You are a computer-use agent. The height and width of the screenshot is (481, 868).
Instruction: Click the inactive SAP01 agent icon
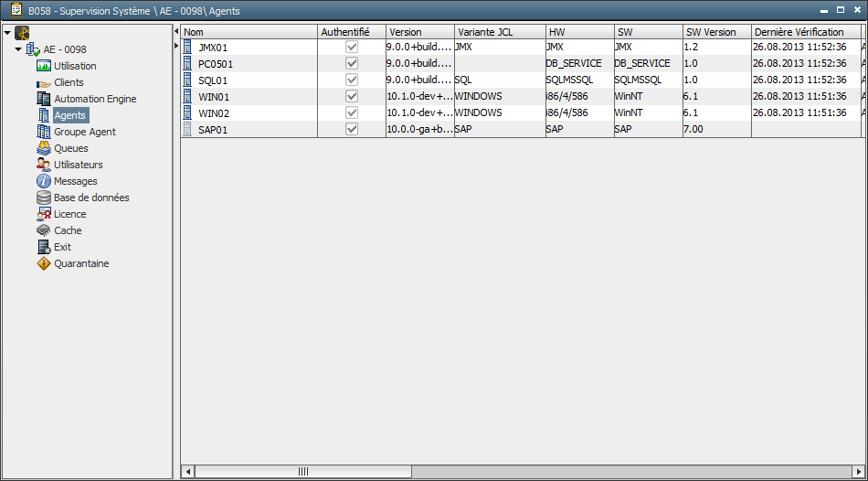pos(186,130)
